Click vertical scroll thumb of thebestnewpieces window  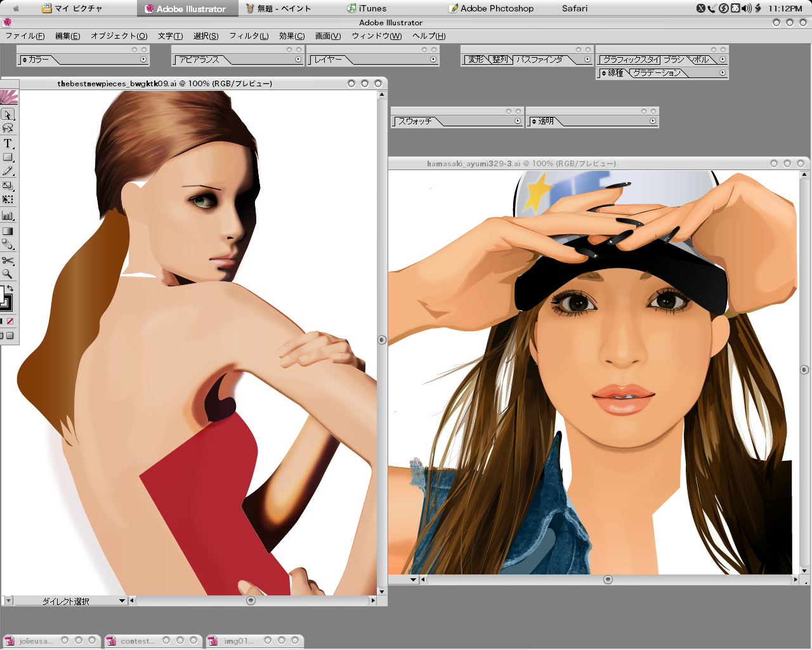tap(382, 340)
